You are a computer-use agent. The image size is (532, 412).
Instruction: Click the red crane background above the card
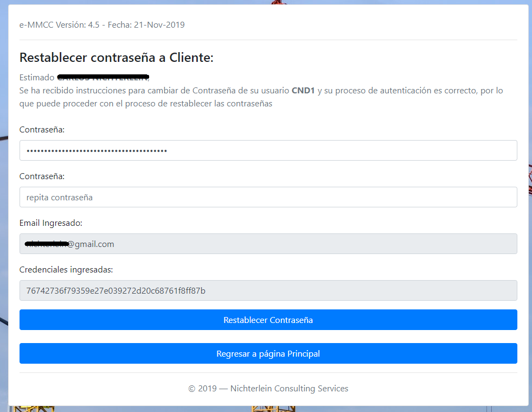click(279, 2)
